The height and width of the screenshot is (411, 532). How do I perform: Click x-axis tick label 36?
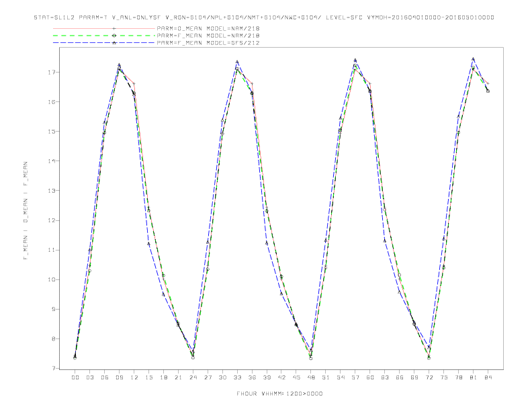(x=252, y=377)
